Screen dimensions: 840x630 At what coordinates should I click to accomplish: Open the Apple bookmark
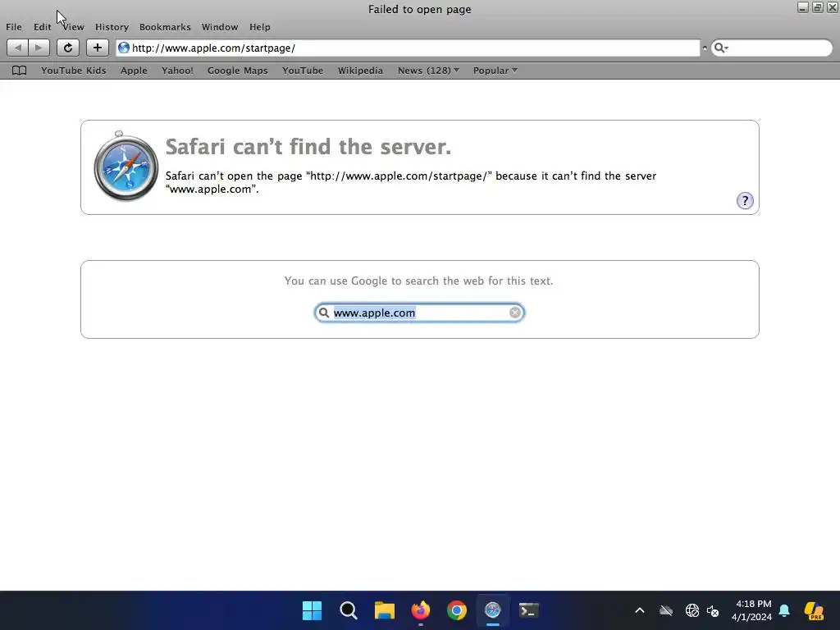tap(134, 71)
